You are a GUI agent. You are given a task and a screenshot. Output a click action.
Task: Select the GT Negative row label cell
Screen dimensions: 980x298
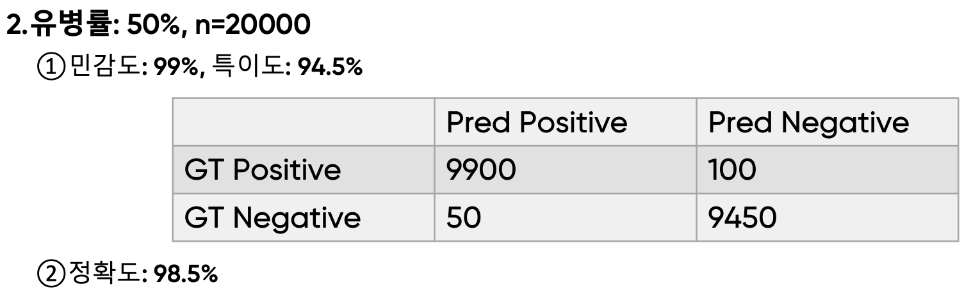tap(303, 217)
